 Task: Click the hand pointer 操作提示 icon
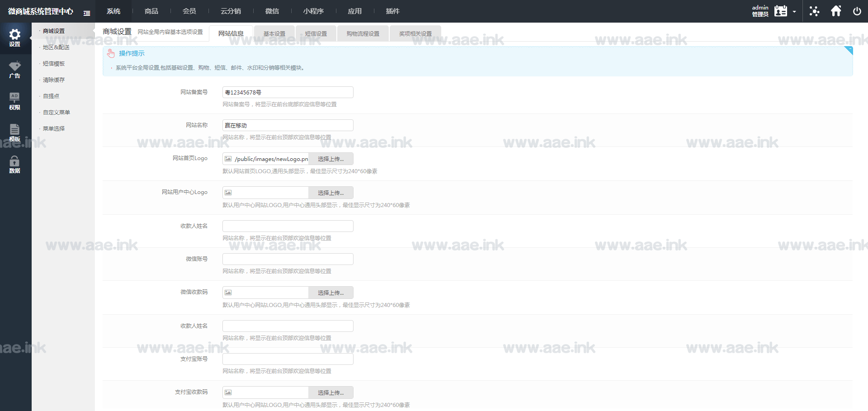[x=111, y=53]
